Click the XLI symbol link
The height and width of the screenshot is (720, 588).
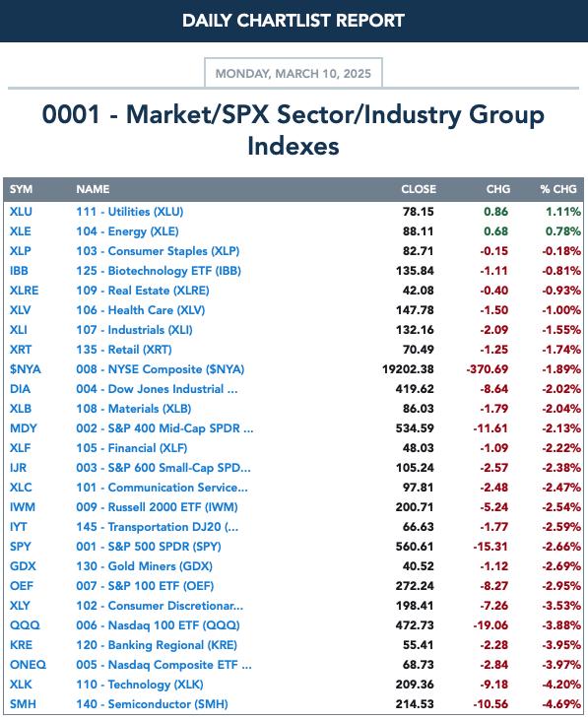coord(19,330)
